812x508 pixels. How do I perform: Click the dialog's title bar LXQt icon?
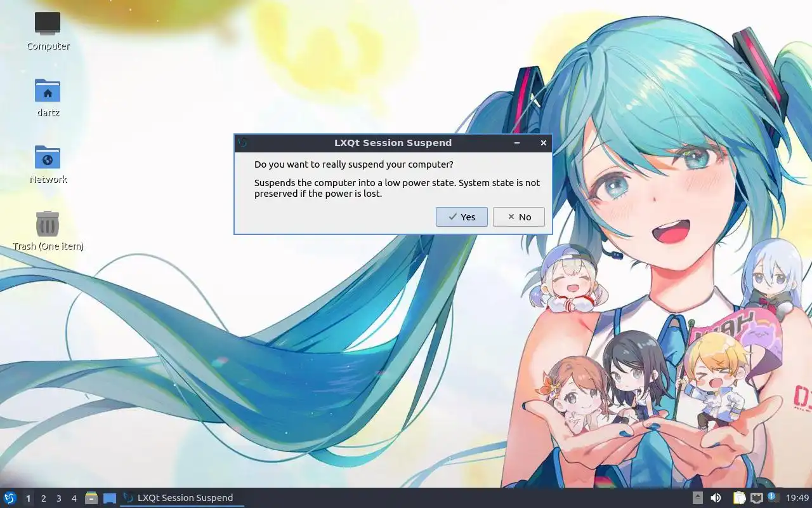pyautogui.click(x=242, y=143)
